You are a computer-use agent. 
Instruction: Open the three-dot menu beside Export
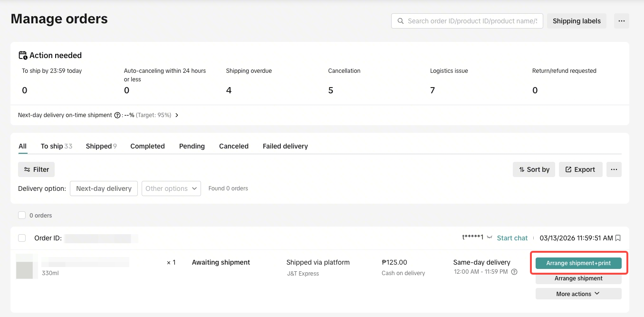[x=614, y=169]
